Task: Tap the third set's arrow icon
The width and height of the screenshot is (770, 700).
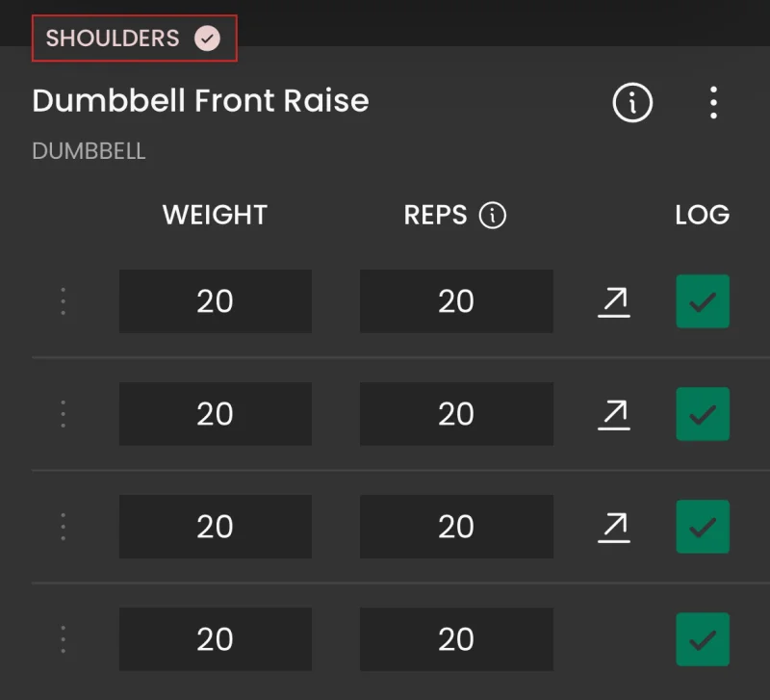Action: [x=614, y=527]
